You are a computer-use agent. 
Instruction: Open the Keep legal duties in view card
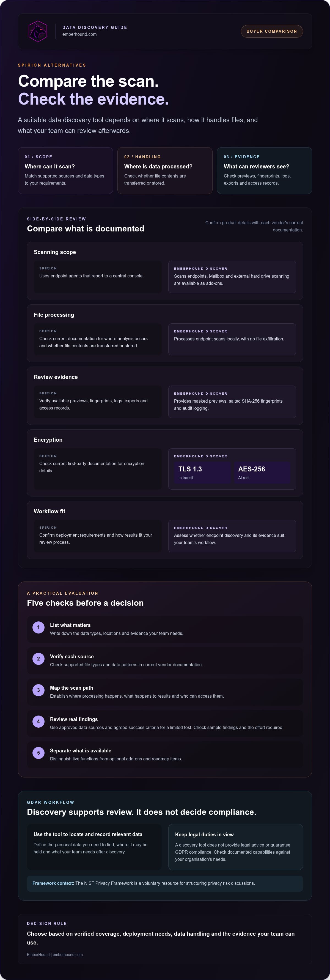(x=235, y=847)
